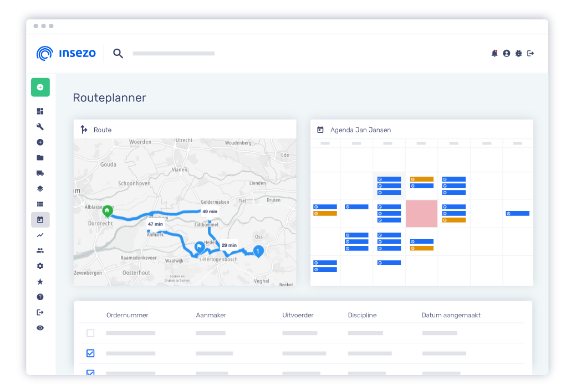Sort by Datum aangemaakt column header
Screen dimensions: 571x392
[x=451, y=315]
